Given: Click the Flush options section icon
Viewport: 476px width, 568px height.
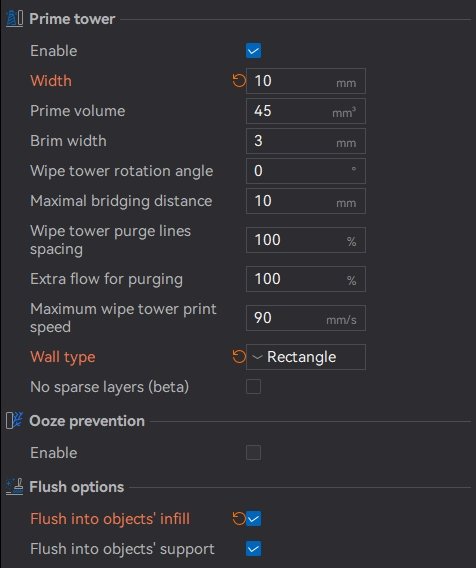Looking at the screenshot, I should click(14, 486).
